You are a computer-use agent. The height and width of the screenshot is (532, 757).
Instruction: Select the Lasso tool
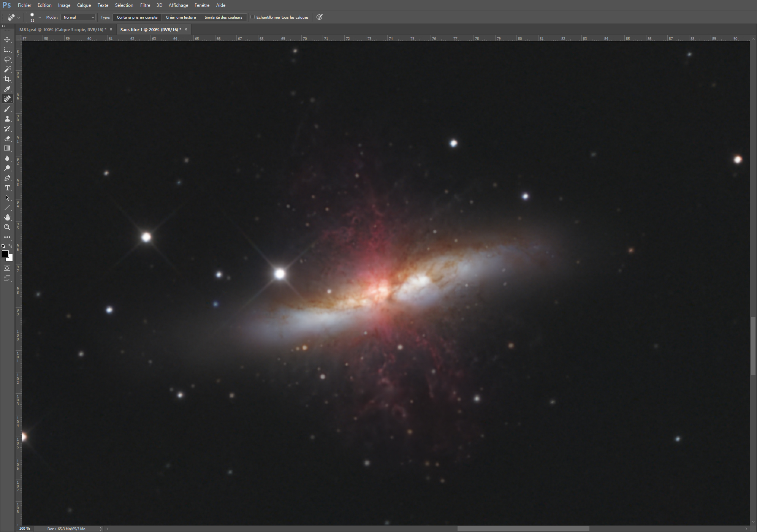point(7,59)
